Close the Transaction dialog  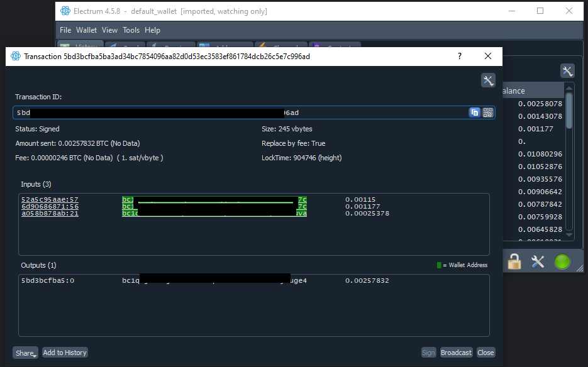click(488, 56)
